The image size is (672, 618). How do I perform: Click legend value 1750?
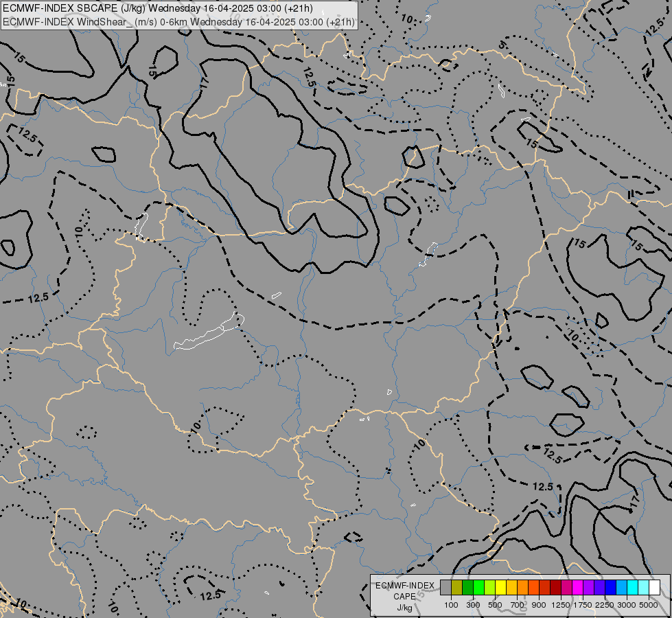(x=583, y=605)
